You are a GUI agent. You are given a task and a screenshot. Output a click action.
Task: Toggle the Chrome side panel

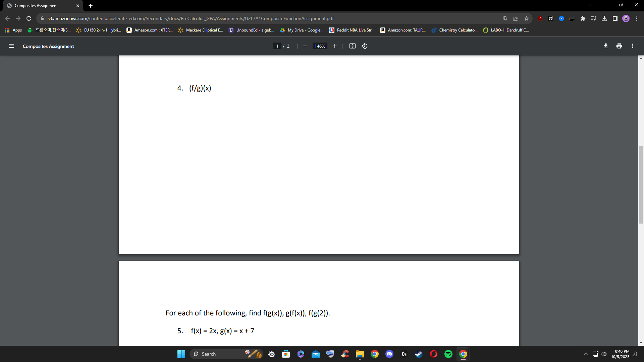point(615,18)
